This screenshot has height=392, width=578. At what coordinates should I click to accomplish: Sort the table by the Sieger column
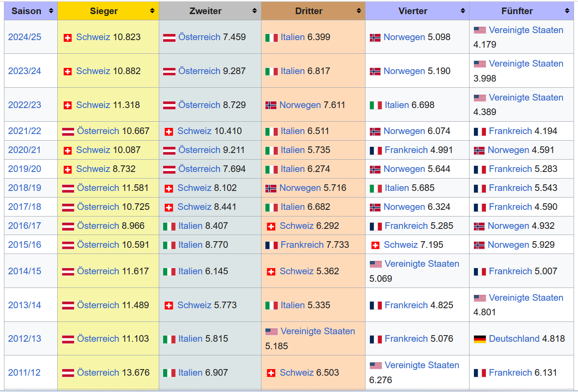[108, 11]
